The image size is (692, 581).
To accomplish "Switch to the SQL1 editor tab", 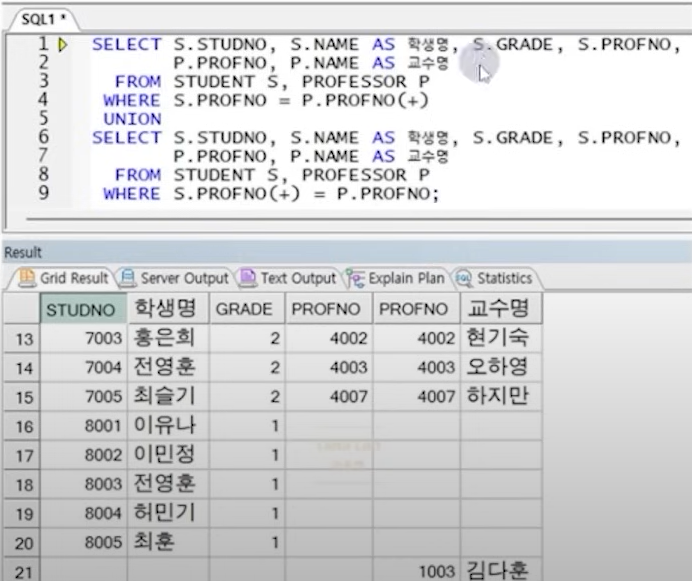I will tap(43, 19).
